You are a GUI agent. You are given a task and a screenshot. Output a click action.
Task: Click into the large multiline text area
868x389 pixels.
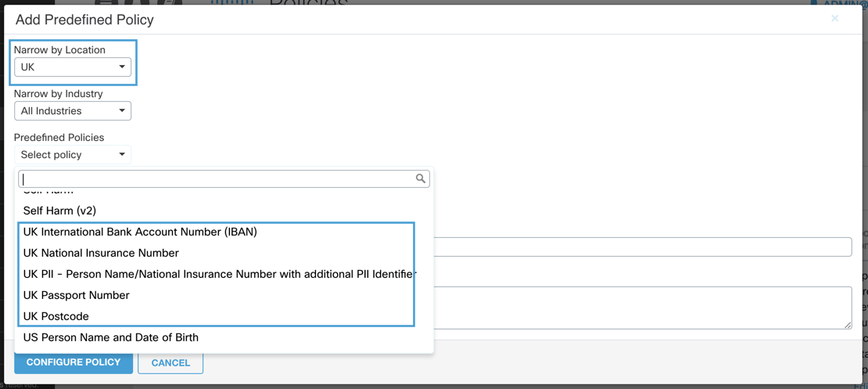click(641, 307)
